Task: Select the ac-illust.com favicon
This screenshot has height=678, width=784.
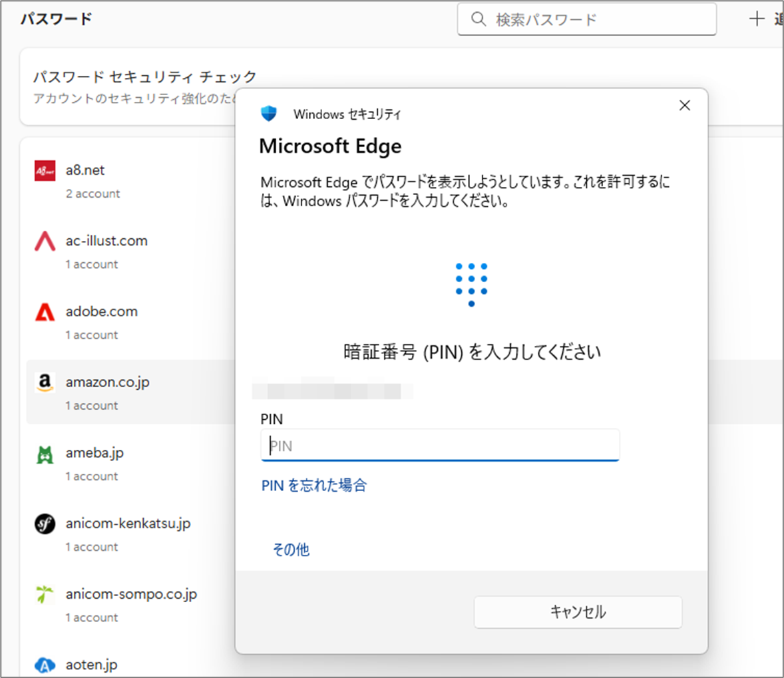Action: pos(44,241)
